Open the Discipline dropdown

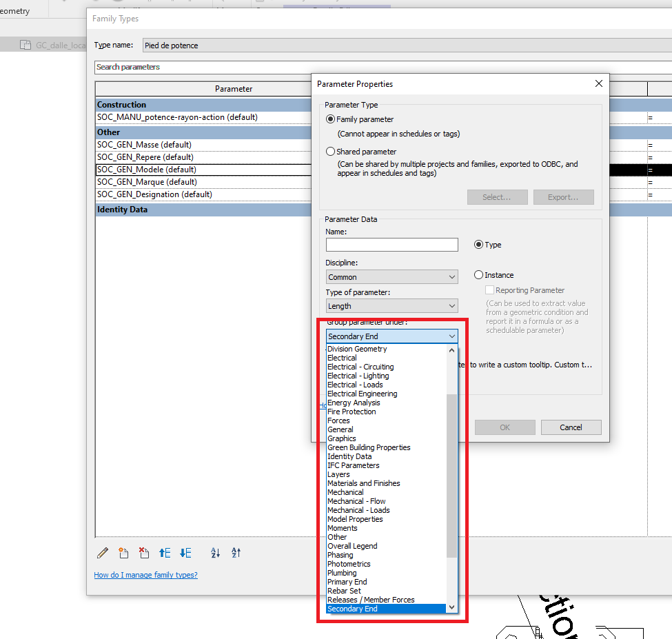pyautogui.click(x=391, y=277)
